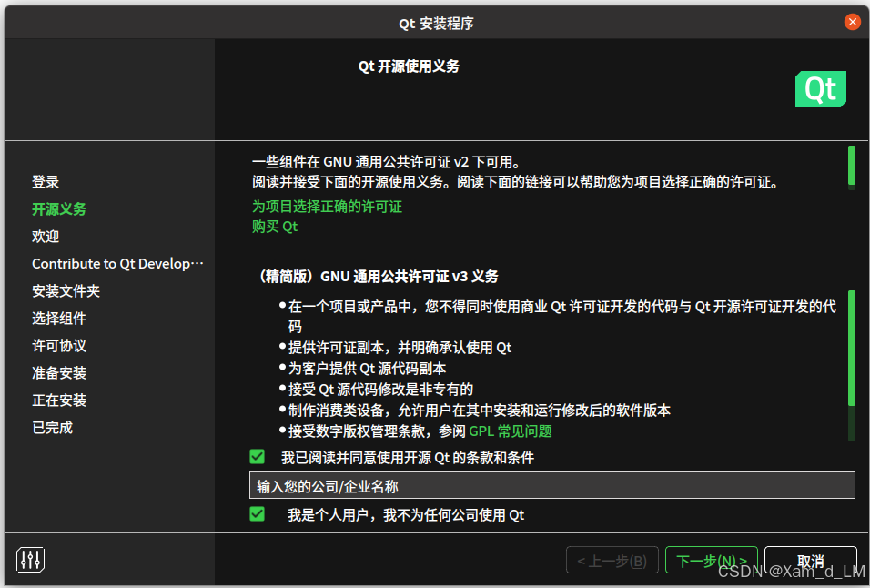
Task: Click the 提供许可证副本 bullet line
Action: [400, 348]
